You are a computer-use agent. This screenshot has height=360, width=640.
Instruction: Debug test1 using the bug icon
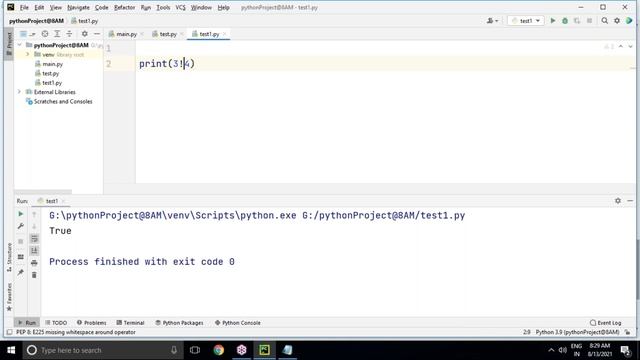pyautogui.click(x=565, y=20)
